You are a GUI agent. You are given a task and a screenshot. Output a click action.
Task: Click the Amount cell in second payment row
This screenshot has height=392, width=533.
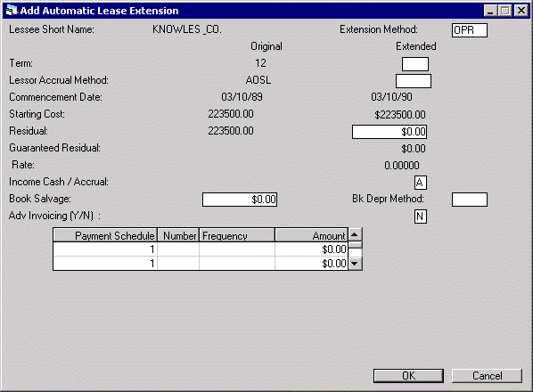311,263
